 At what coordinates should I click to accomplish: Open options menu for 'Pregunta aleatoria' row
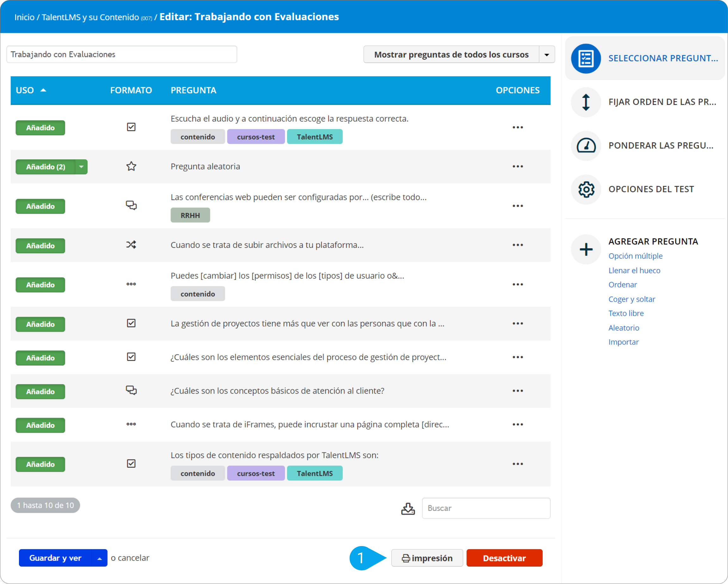517,166
